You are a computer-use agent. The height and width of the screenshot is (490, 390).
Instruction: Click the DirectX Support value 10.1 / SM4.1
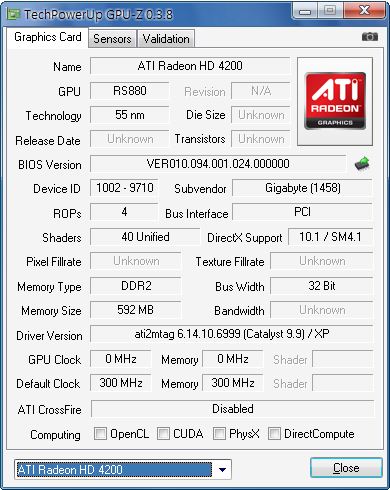coord(331,237)
